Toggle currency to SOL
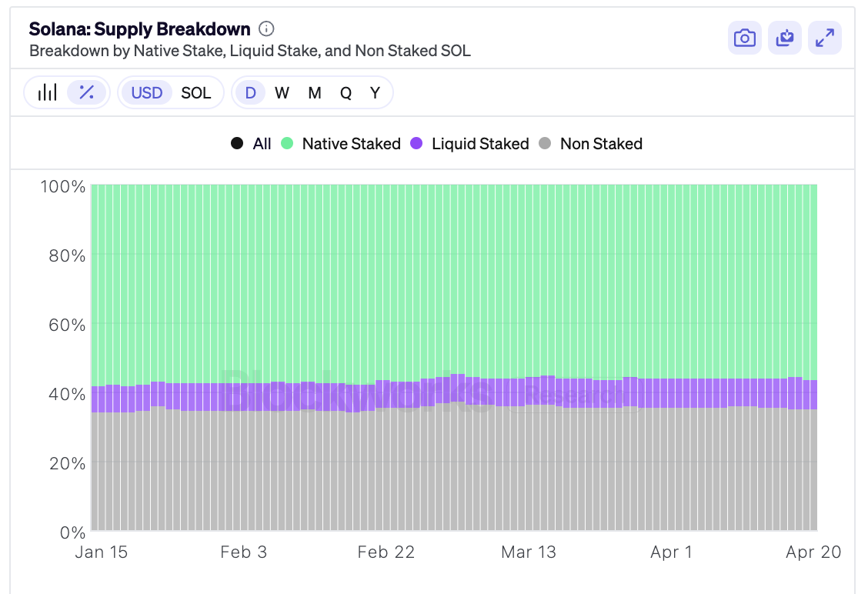868x594 pixels. 197,92
